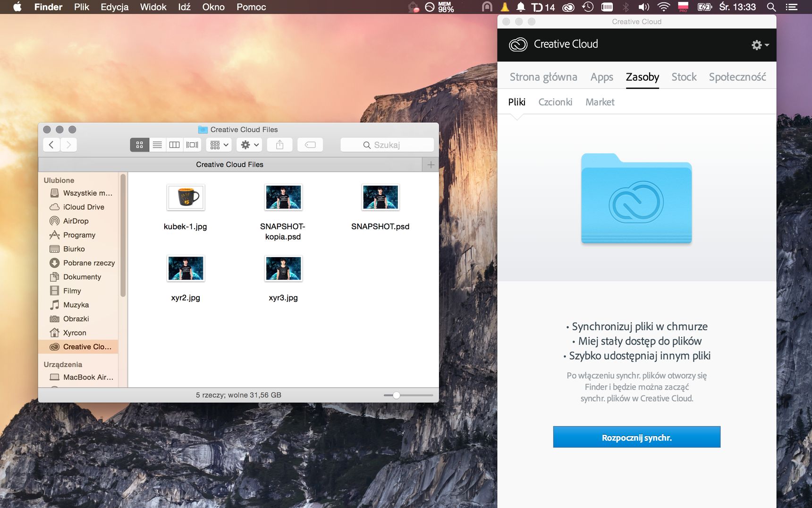The height and width of the screenshot is (508, 812).
Task: Click the Bluetooth menu bar icon
Action: (626, 7)
